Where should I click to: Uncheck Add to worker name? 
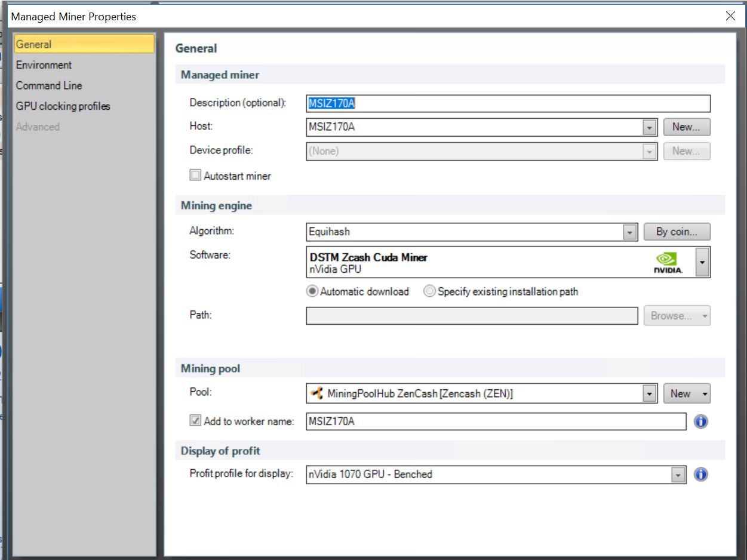195,421
